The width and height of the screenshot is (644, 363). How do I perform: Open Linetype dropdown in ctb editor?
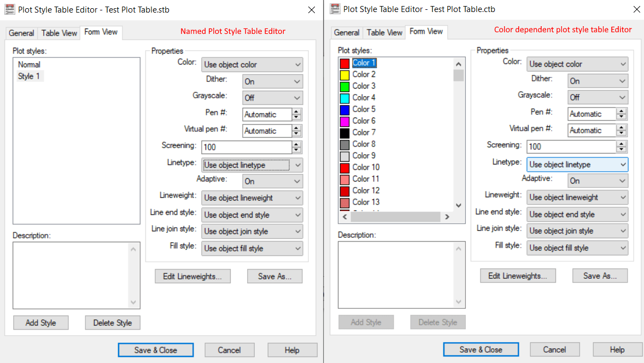pos(577,165)
